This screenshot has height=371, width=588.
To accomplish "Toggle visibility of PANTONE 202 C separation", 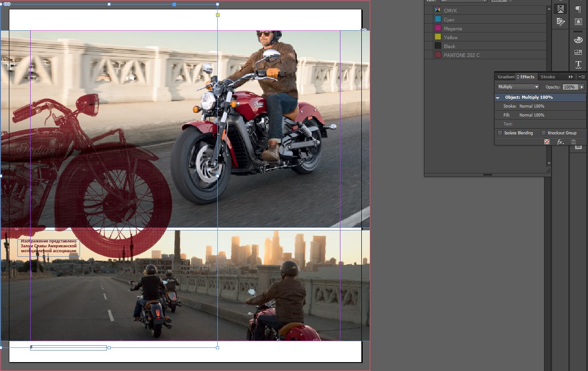I will (429, 55).
